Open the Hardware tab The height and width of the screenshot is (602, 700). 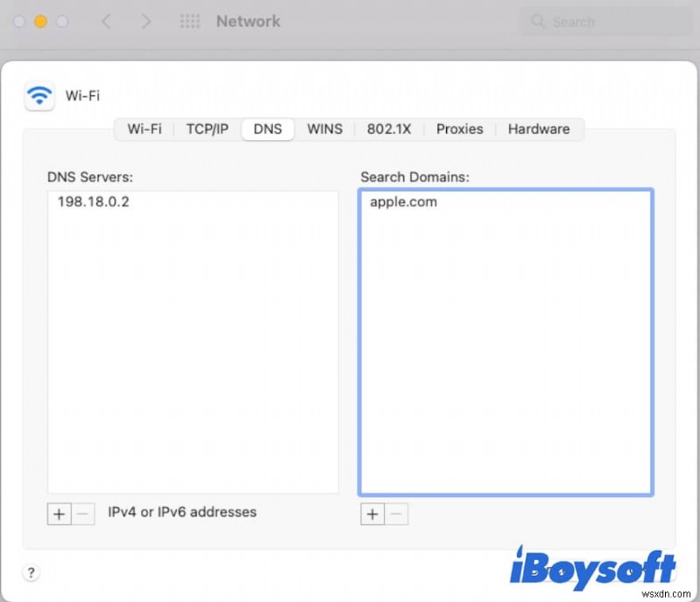(x=539, y=129)
